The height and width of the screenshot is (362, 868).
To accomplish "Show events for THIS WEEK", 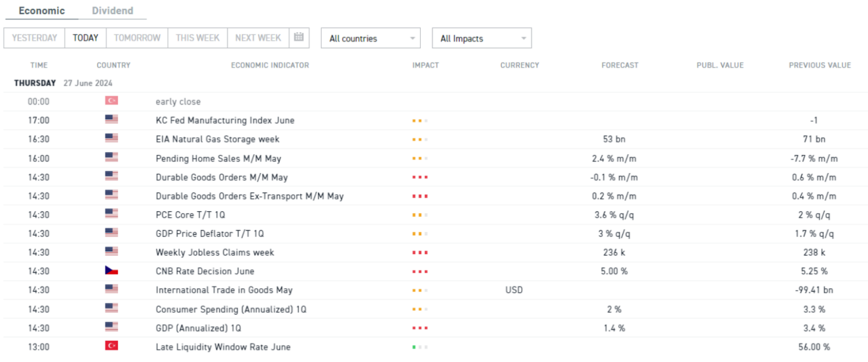I will coord(198,38).
